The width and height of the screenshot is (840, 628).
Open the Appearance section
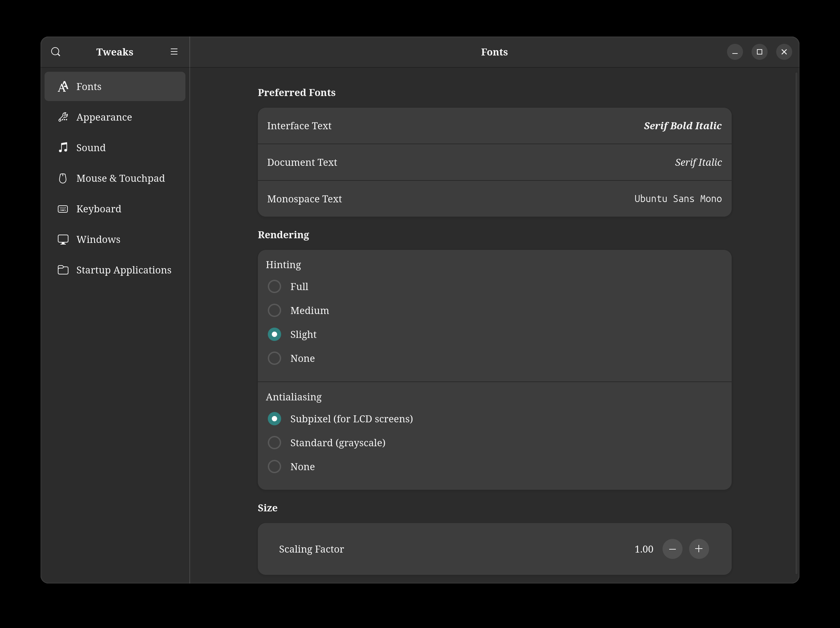click(x=104, y=117)
